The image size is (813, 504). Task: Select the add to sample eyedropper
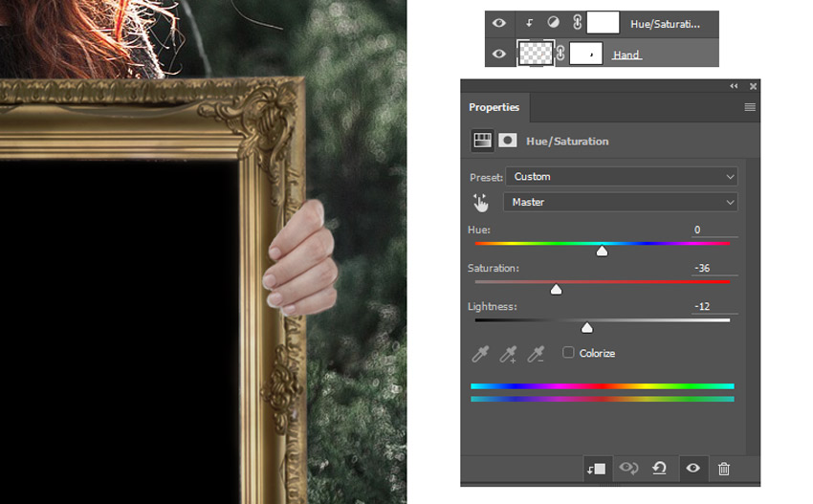point(508,354)
